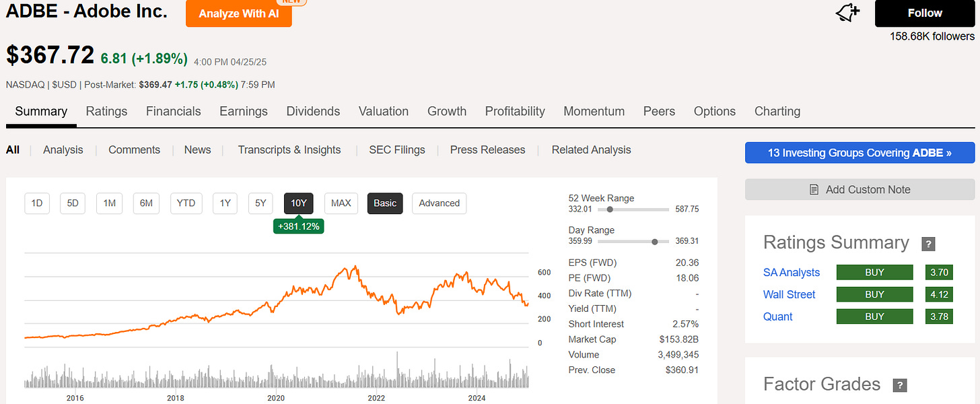Click the 158.68K followers text

point(932,36)
